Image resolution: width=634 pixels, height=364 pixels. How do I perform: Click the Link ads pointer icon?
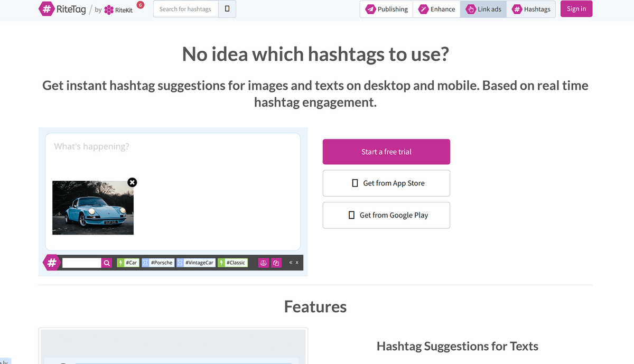point(470,9)
